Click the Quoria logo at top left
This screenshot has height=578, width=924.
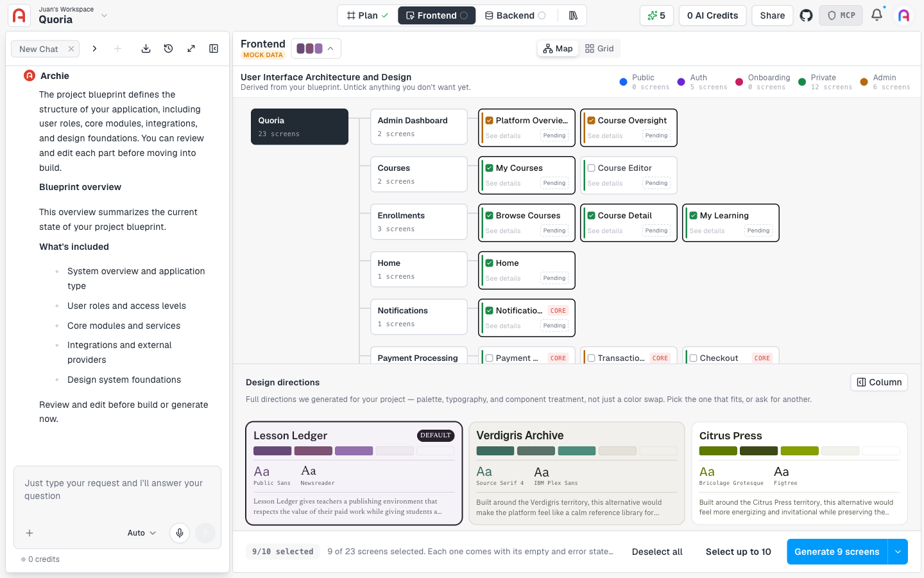point(19,15)
